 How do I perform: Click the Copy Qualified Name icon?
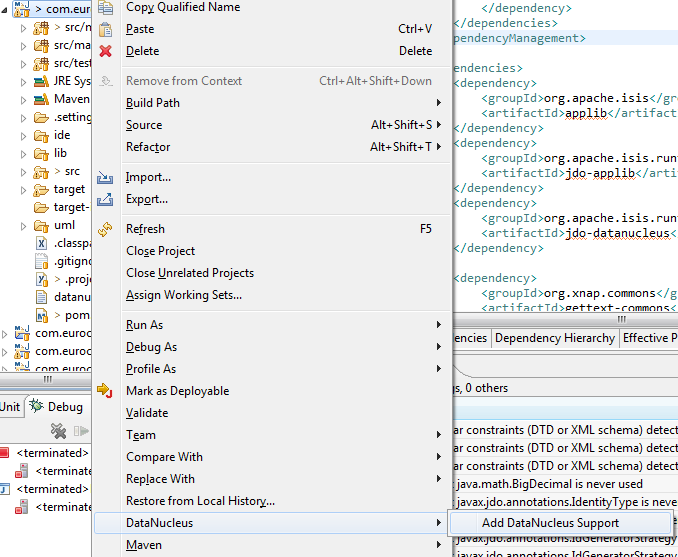105,7
